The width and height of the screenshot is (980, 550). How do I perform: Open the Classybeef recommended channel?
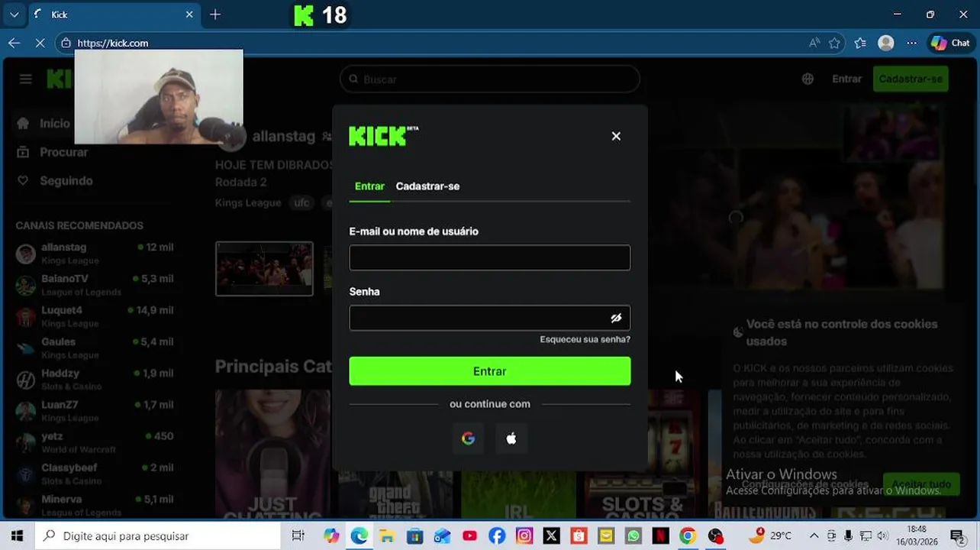95,474
